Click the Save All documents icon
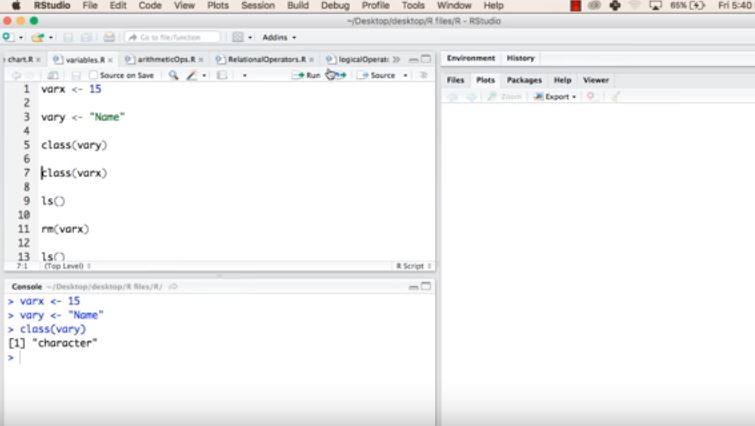 click(87, 37)
